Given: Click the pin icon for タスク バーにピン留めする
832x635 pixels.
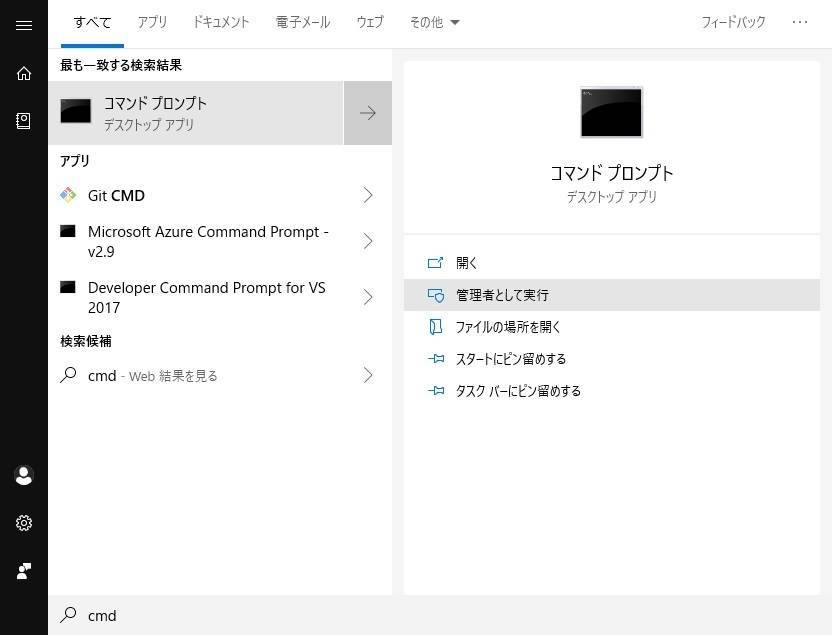Looking at the screenshot, I should [x=436, y=391].
